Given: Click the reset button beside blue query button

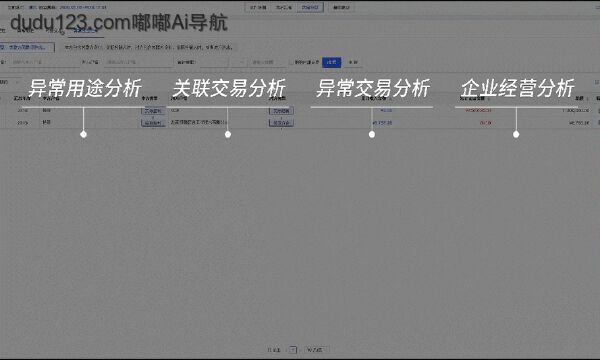Looking at the screenshot, I should 353,62.
